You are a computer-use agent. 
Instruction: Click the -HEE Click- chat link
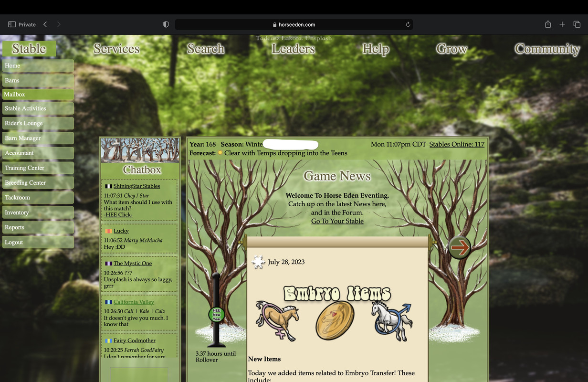pos(118,215)
